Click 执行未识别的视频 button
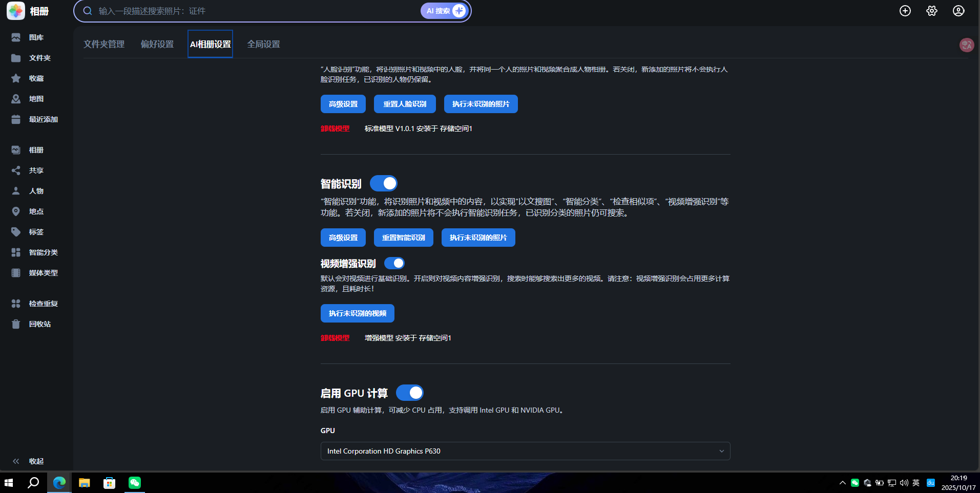Image resolution: width=980 pixels, height=493 pixels. [358, 313]
